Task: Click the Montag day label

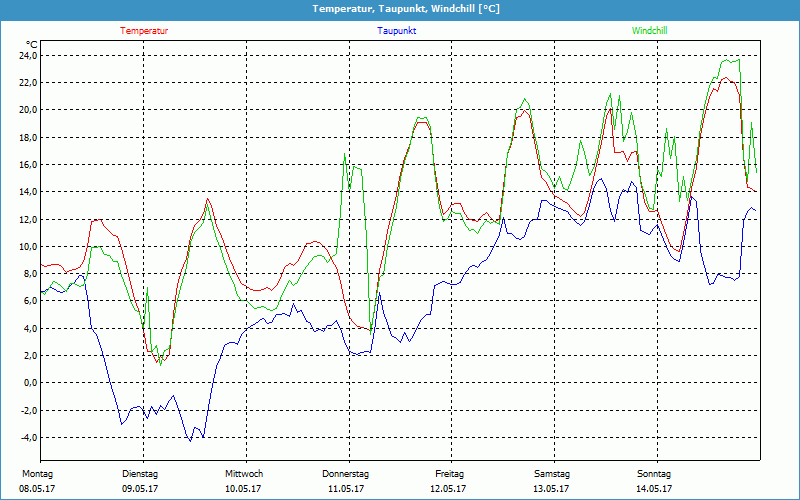Action: pos(37,474)
